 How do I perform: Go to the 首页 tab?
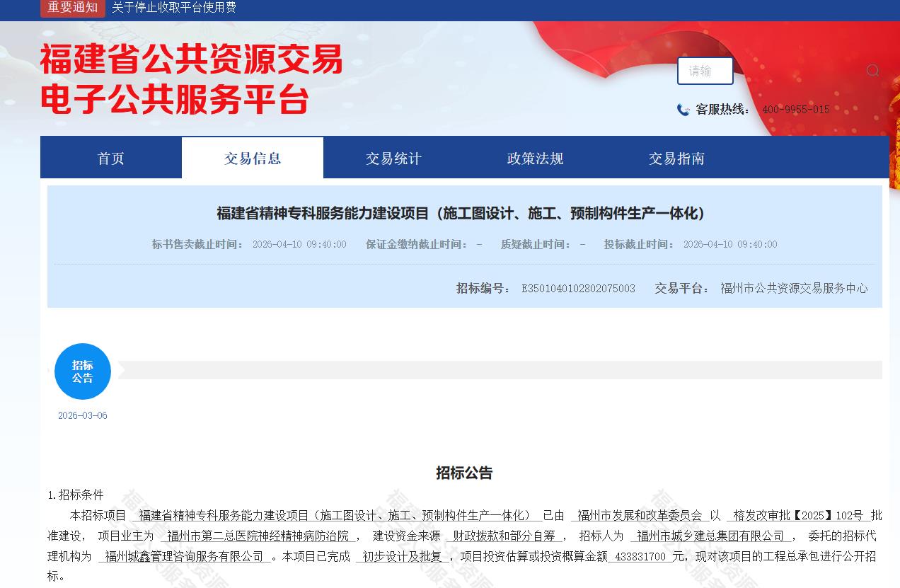[x=111, y=158]
